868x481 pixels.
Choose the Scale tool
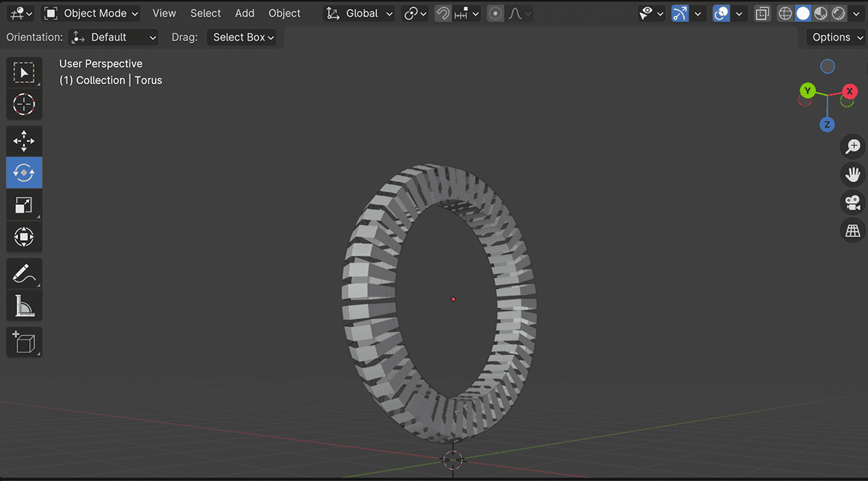point(24,205)
